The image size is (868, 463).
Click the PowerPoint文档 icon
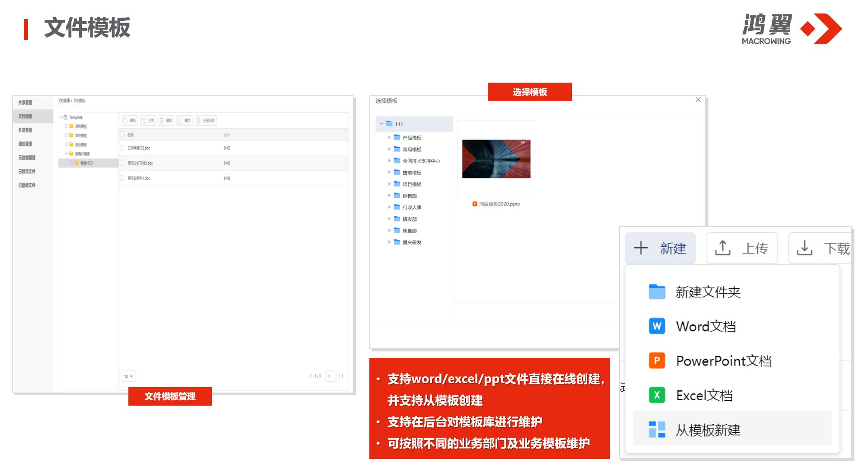(656, 360)
